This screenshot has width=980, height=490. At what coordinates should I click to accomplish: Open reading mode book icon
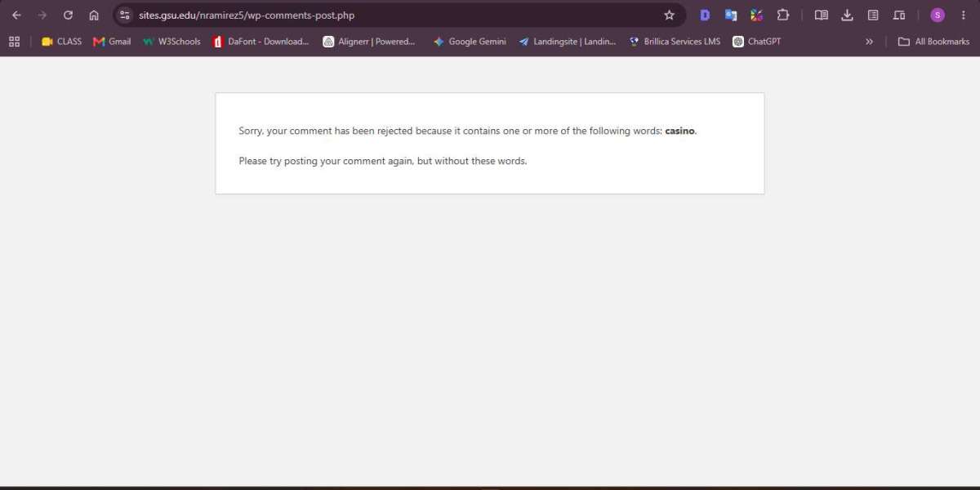pyautogui.click(x=822, y=15)
